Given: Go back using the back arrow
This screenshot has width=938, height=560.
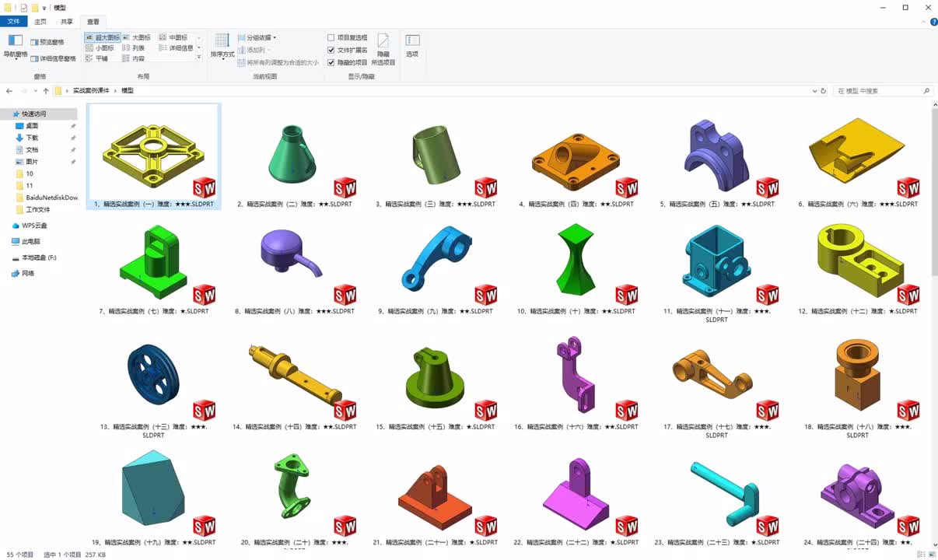Looking at the screenshot, I should (9, 91).
